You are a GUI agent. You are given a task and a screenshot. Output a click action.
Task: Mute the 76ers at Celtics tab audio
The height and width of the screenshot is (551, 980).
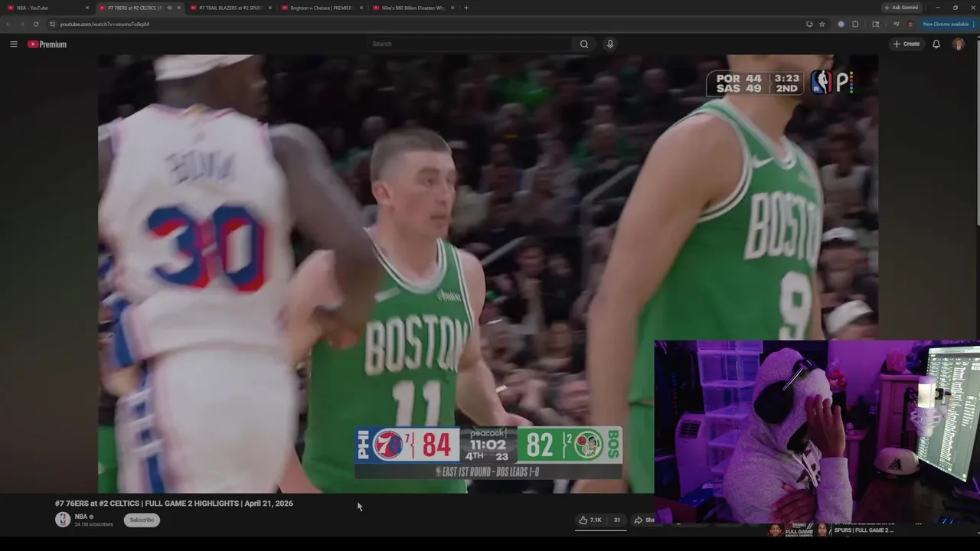[x=168, y=8]
